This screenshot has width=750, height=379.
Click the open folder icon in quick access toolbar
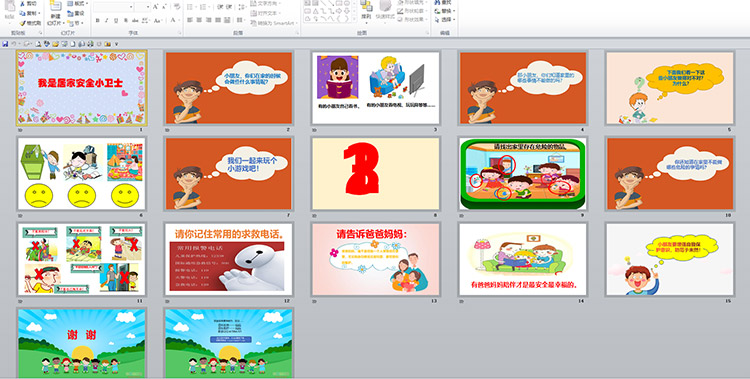(x=55, y=44)
